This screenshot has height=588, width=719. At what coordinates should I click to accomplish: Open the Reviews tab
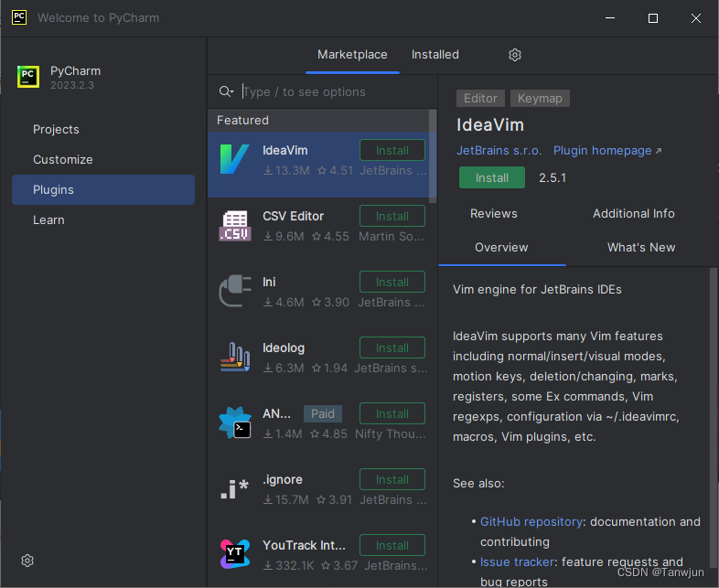click(493, 214)
